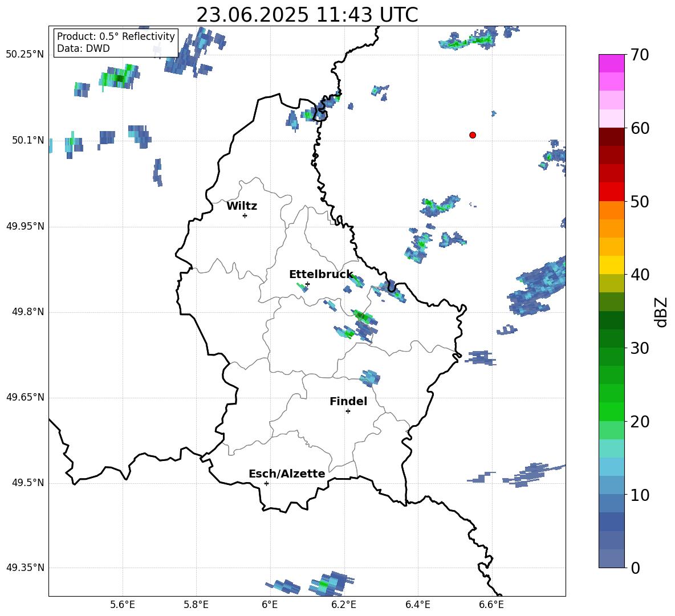
Task: Click the 6.4°E longitude label
Action: [x=417, y=605]
